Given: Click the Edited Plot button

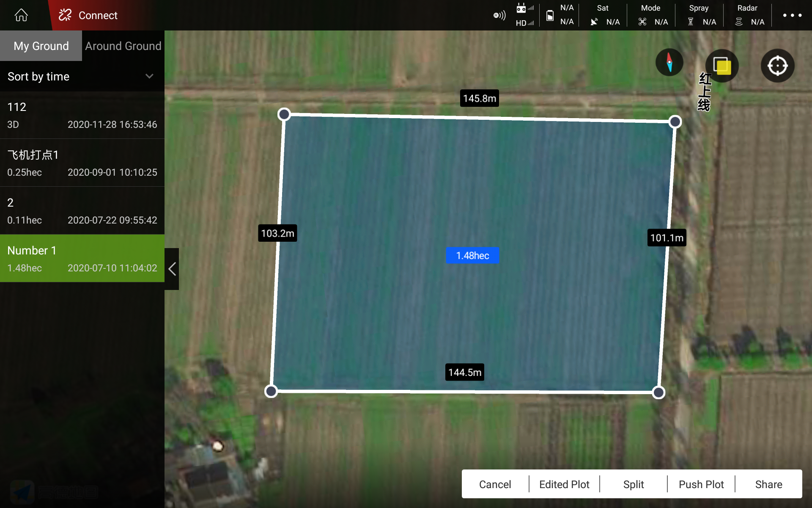Looking at the screenshot, I should [564, 484].
